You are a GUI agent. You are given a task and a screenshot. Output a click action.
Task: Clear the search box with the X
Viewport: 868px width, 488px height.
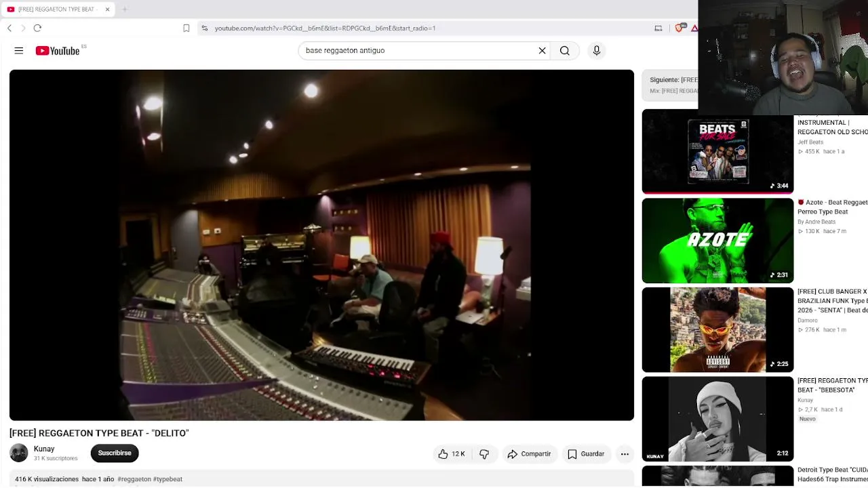tap(542, 51)
